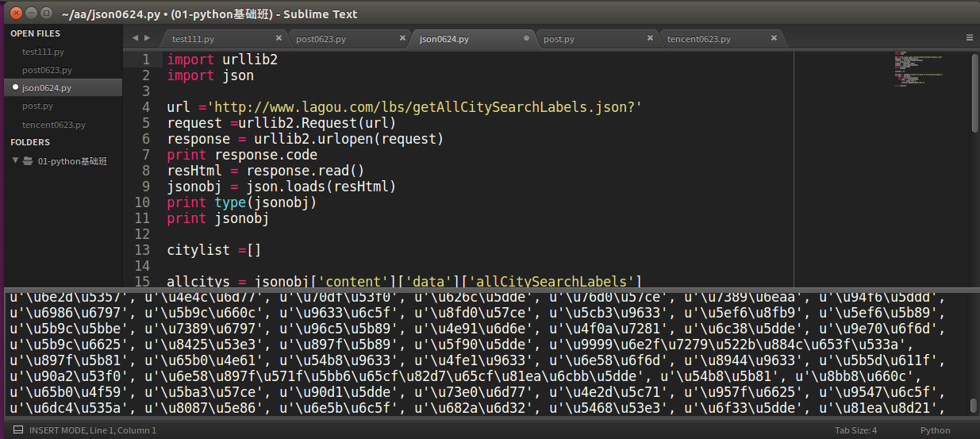Open the Tab Size: 4 selector
The width and height of the screenshot is (980, 439).
(x=855, y=430)
